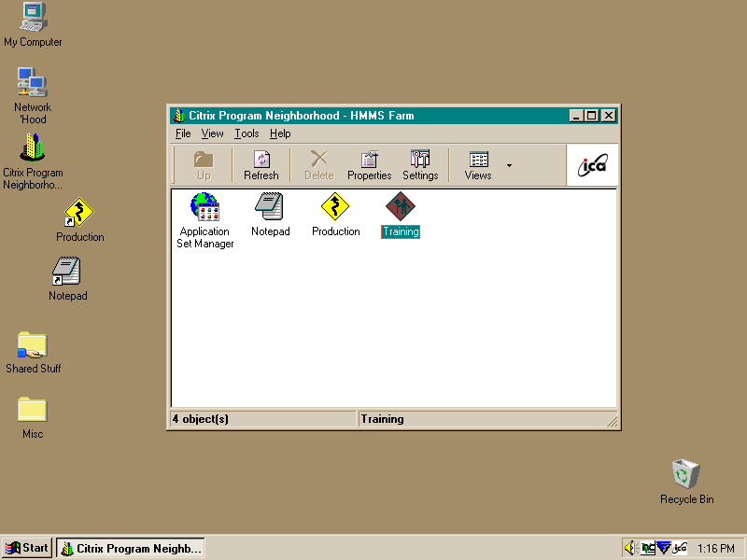Click the speaker volume tray icon
Screen dimensions: 747x560
[x=631, y=548]
